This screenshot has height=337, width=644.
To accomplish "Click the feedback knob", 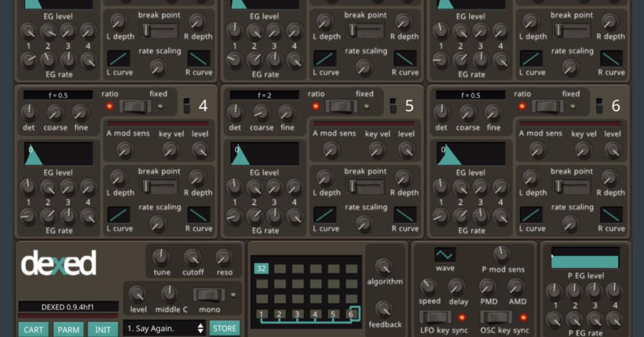I will pyautogui.click(x=384, y=309).
